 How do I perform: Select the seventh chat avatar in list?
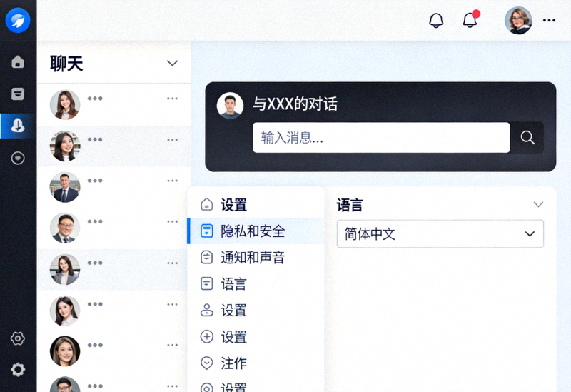pyautogui.click(x=65, y=351)
